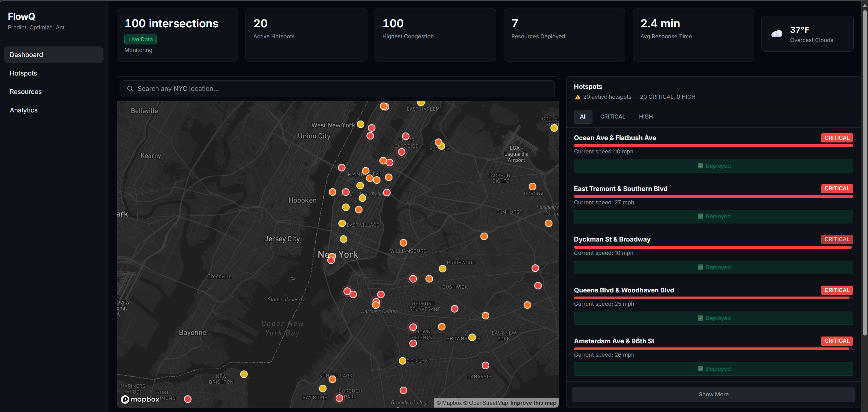Click the orange marker near Corona
868x412 pixels.
pyautogui.click(x=532, y=187)
